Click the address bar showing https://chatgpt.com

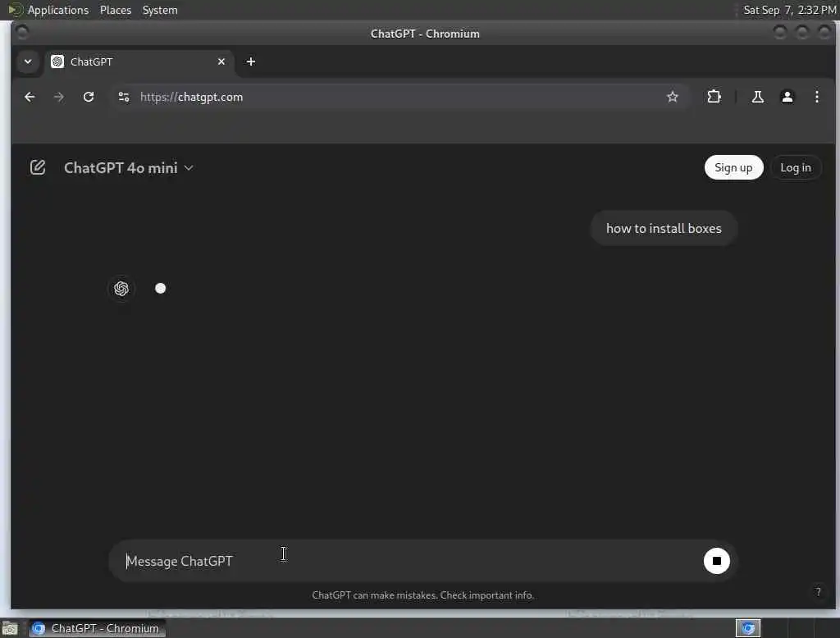399,97
